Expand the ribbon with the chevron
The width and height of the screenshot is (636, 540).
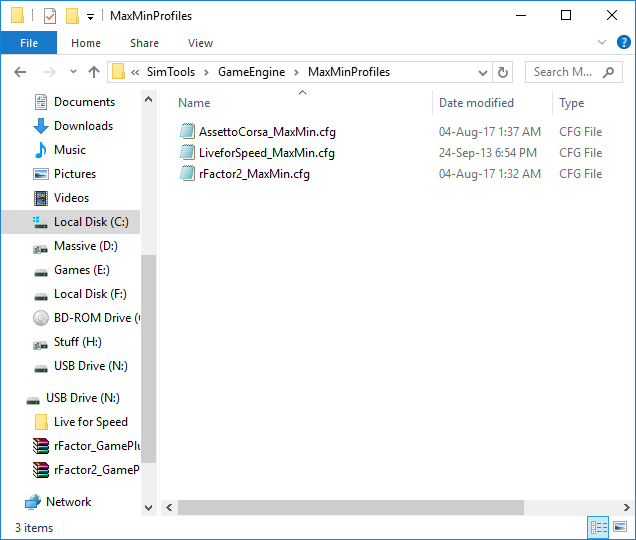(602, 42)
